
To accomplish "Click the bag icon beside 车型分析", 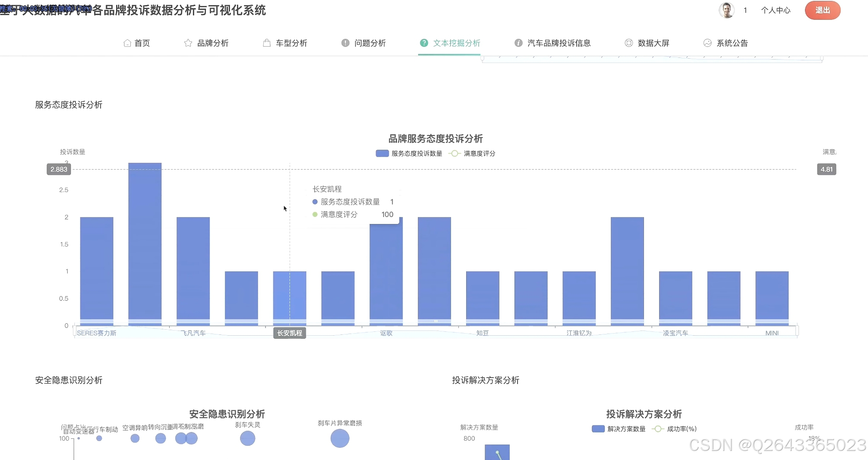I will [267, 43].
